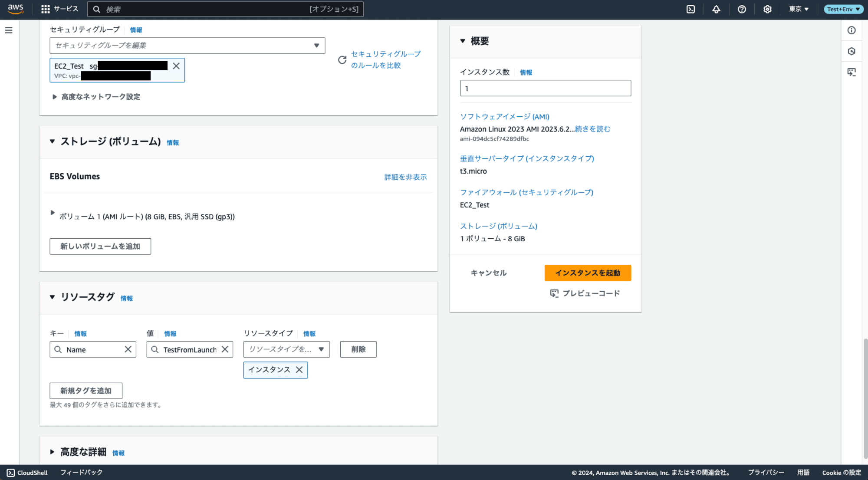
Task: Open 情報 link next to リソースタイプ
Action: 309,334
